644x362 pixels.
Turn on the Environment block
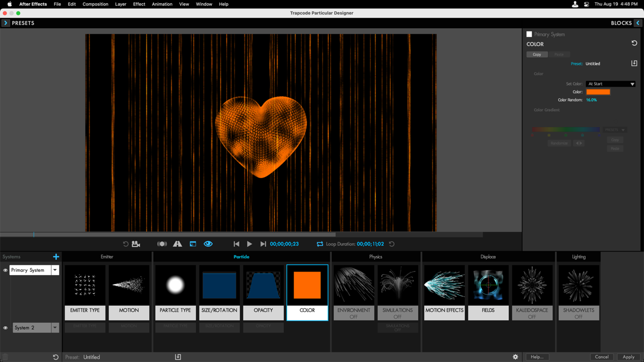coord(354,293)
